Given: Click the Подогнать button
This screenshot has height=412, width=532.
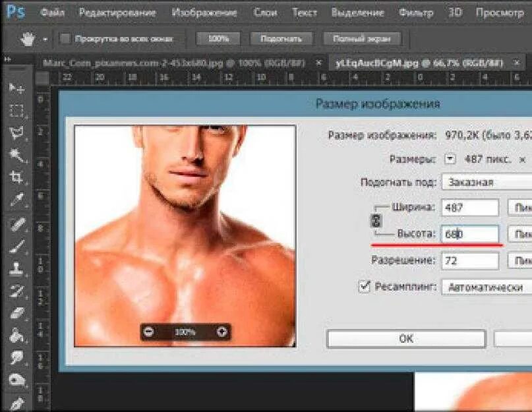Looking at the screenshot, I should coord(281,39).
